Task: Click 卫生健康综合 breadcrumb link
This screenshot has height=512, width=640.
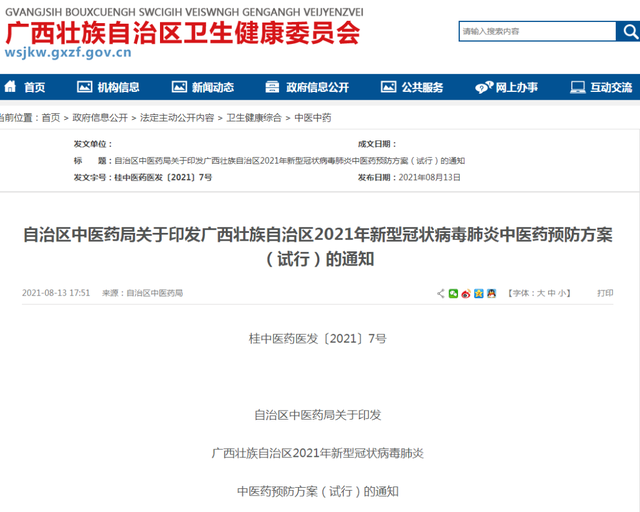Action: (254, 118)
